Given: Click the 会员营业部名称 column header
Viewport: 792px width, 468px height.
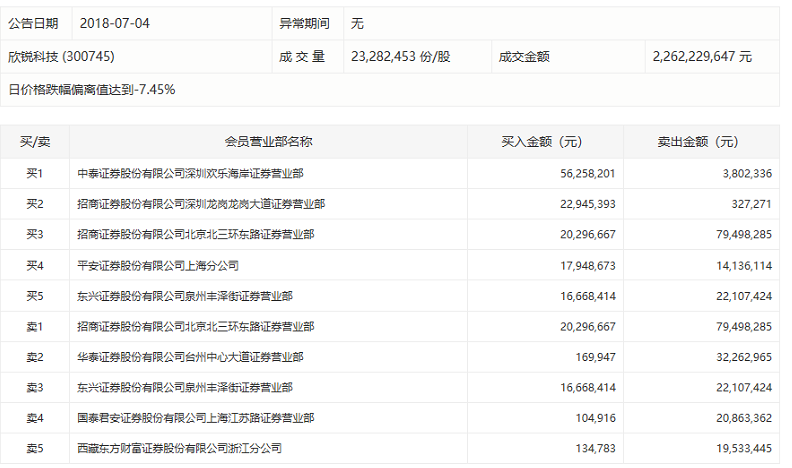Looking at the screenshot, I should (269, 142).
